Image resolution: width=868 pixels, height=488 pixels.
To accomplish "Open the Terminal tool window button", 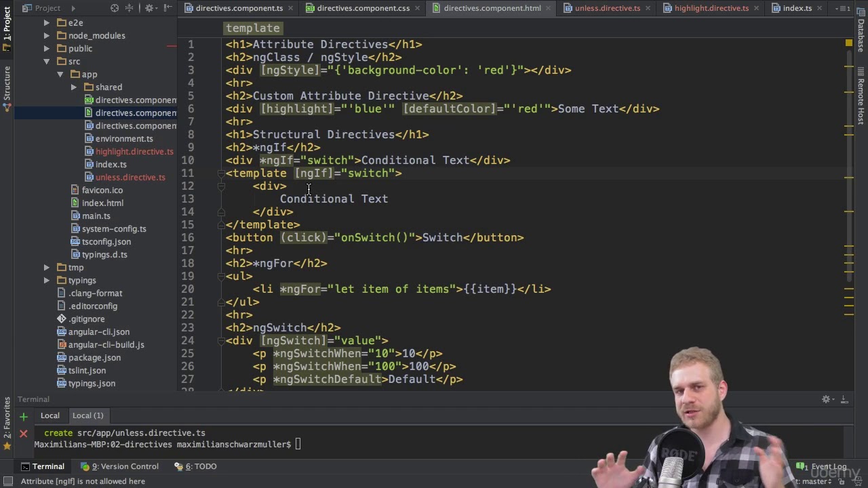I will 42,466.
